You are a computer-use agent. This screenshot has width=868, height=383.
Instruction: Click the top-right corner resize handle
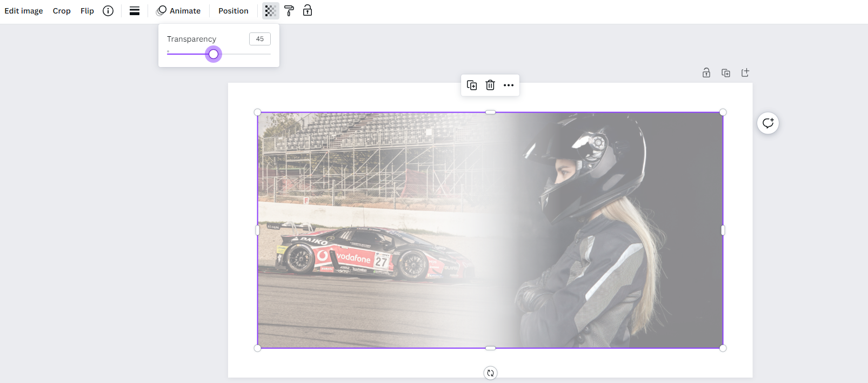coord(723,113)
